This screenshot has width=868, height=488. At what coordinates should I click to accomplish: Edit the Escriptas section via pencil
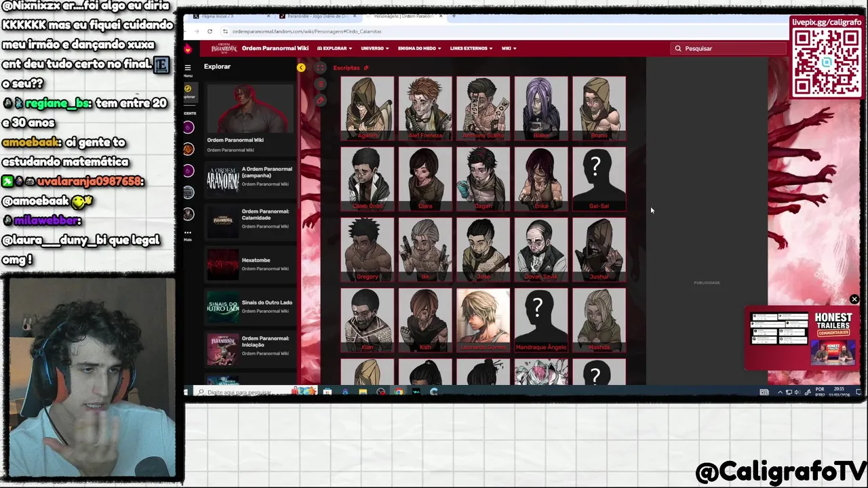tap(366, 68)
